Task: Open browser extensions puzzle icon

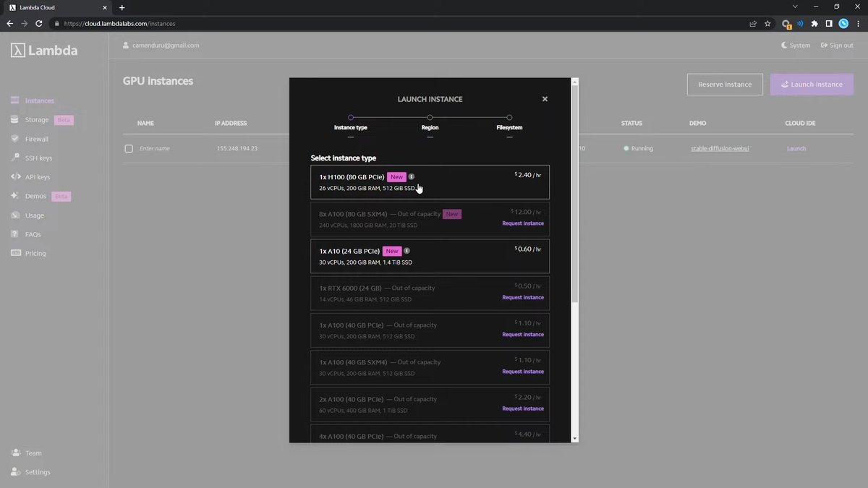Action: point(814,23)
